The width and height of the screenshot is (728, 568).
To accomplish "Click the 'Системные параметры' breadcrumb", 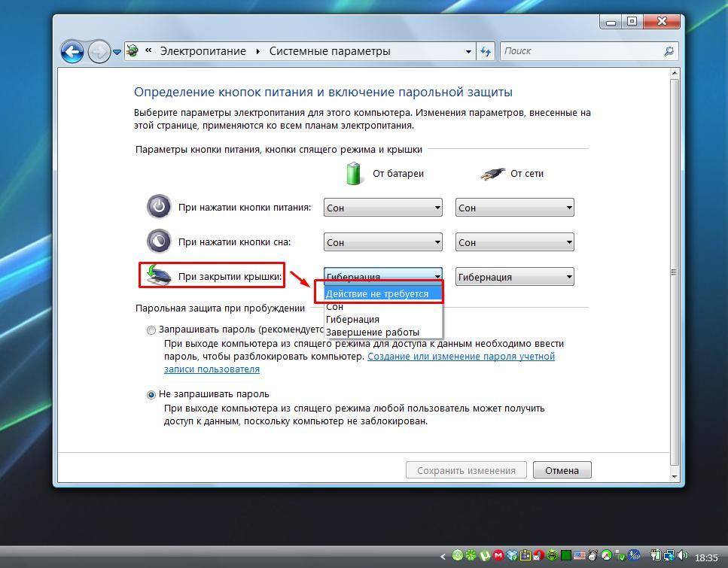I will tap(330, 51).
